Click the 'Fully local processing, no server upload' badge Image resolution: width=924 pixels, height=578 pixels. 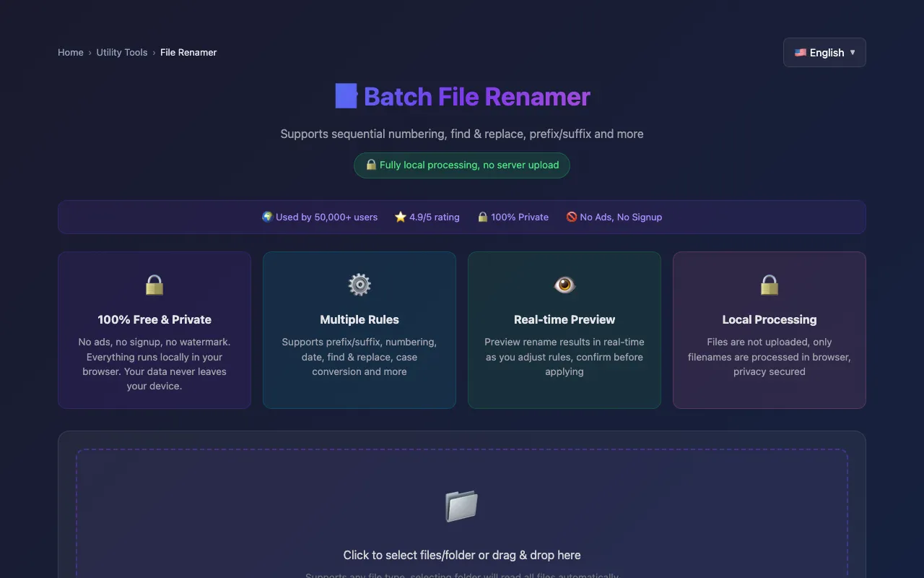pos(462,165)
